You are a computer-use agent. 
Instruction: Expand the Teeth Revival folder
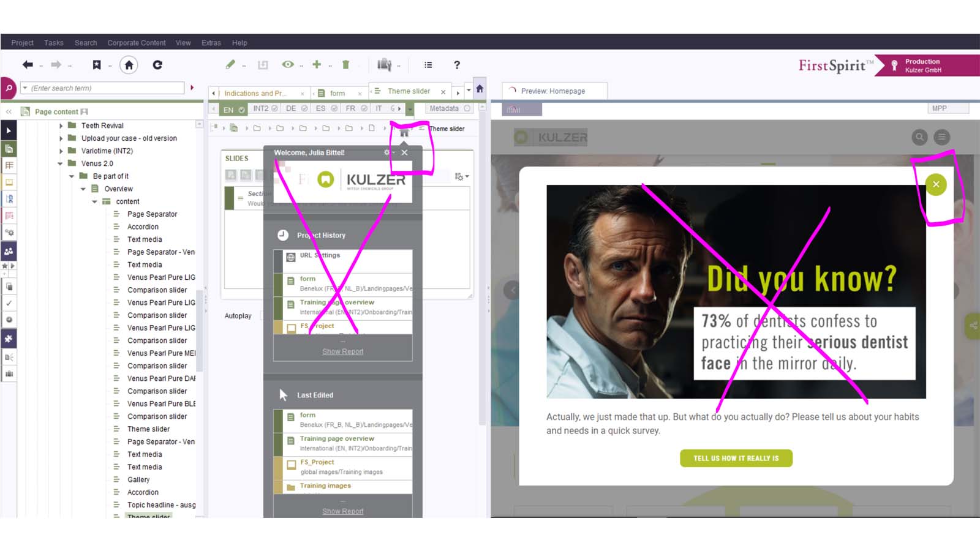[x=61, y=126]
